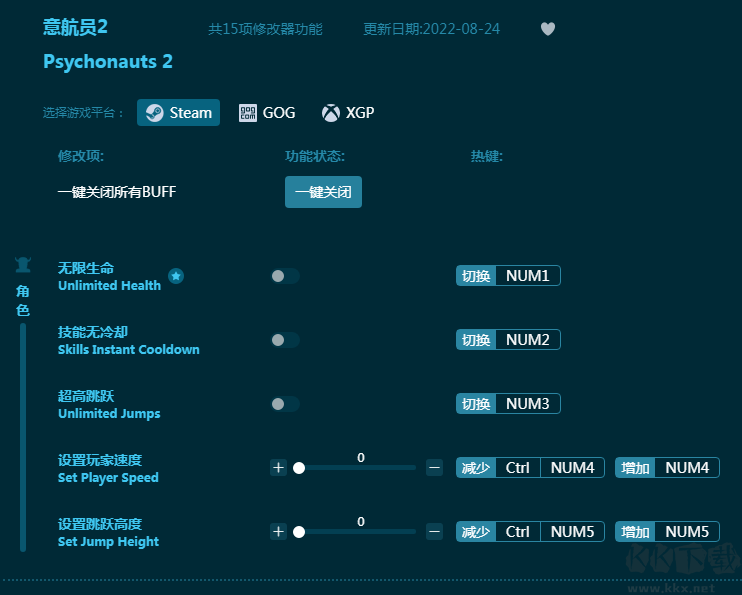Click the star badge next to Unlimited Health
Image resolution: width=742 pixels, height=595 pixels.
pyautogui.click(x=176, y=276)
